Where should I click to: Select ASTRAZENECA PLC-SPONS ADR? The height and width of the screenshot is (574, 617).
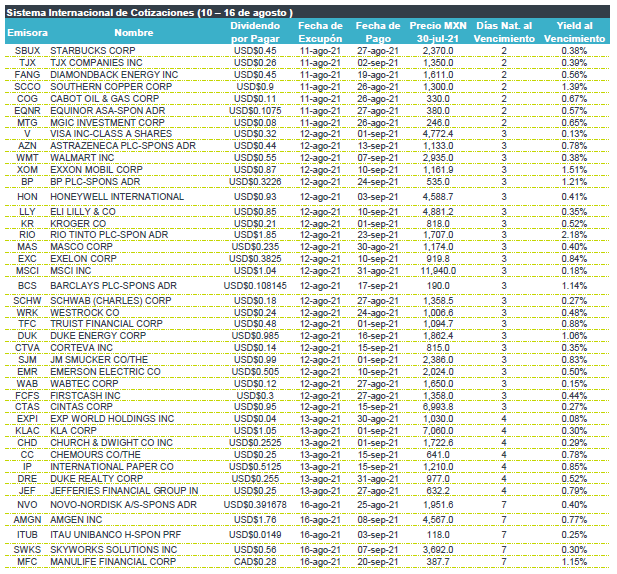[x=123, y=146]
